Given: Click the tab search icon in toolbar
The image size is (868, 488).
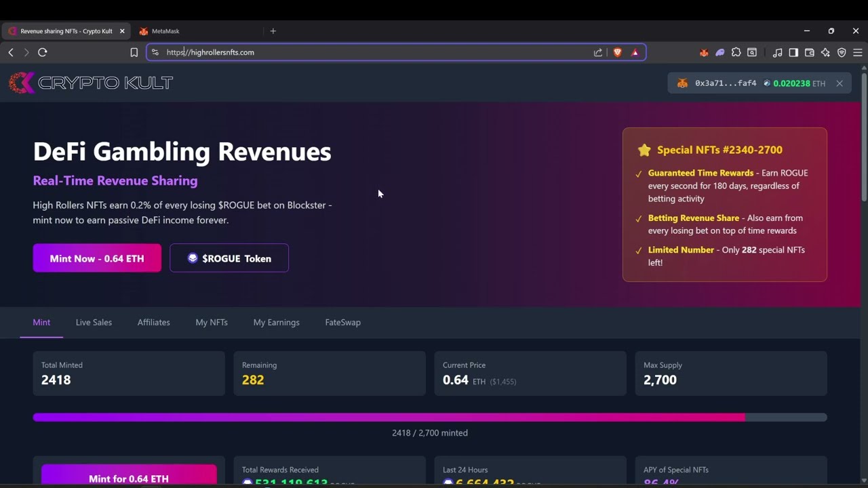Looking at the screenshot, I should pos(752,52).
